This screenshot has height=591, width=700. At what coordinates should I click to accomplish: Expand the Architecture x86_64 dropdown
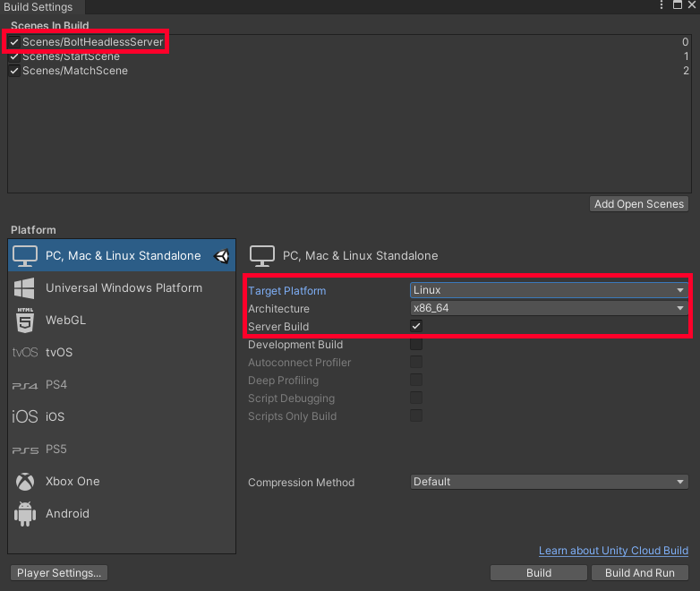coord(549,308)
